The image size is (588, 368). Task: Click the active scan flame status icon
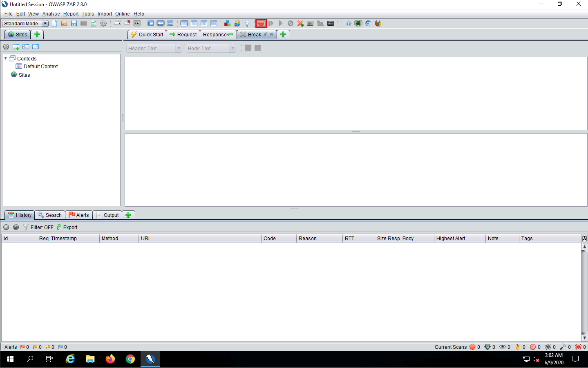(518, 347)
